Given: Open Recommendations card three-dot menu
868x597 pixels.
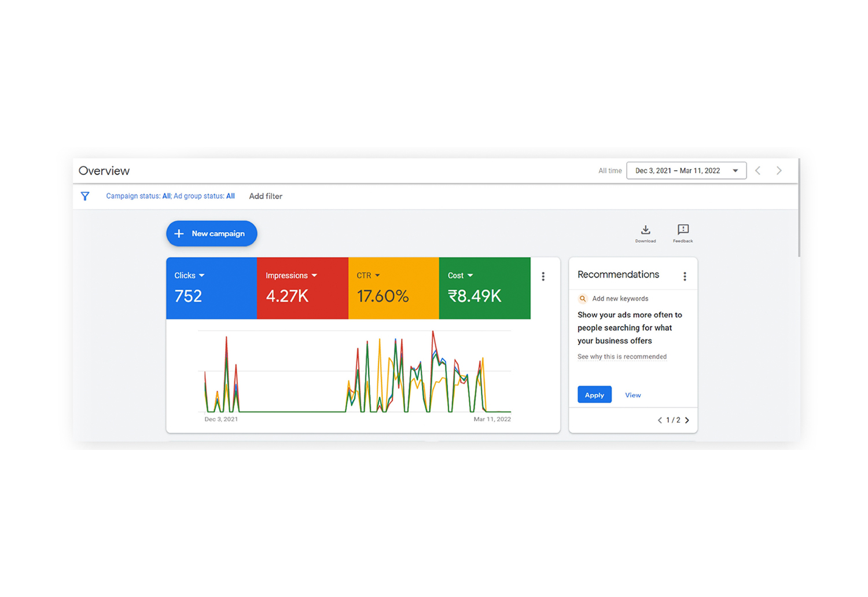Looking at the screenshot, I should [685, 277].
